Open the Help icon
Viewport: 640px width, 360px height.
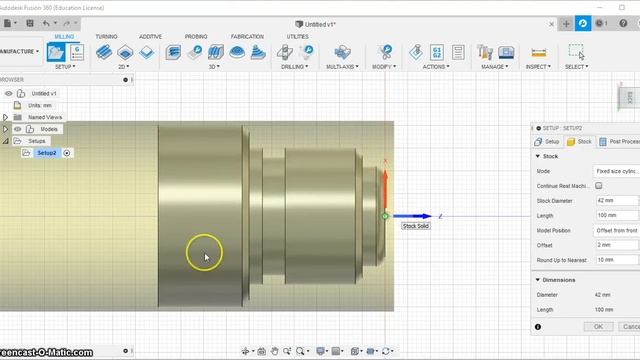(x=623, y=24)
